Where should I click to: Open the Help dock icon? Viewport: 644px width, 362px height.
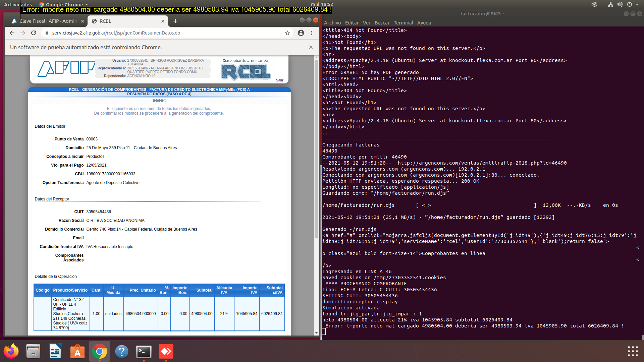tap(122, 351)
